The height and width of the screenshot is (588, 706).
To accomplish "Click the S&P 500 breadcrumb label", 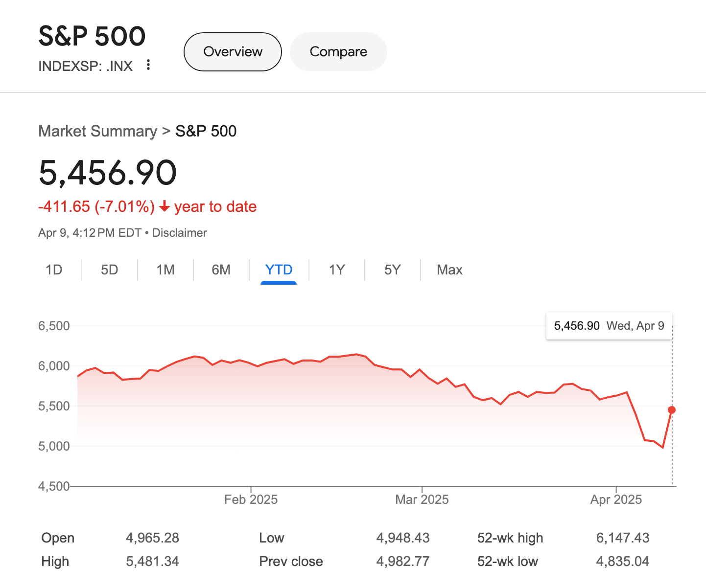I will tap(205, 131).
